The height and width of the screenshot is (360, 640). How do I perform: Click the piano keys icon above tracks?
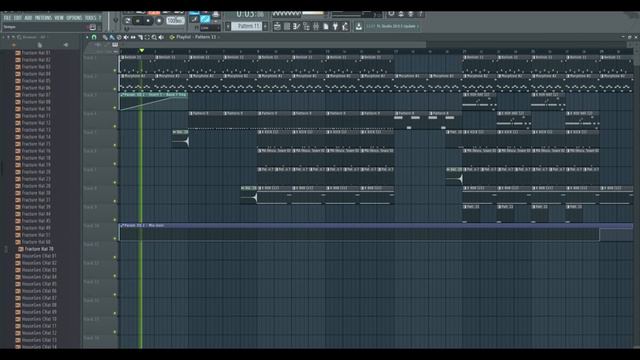click(115, 44)
